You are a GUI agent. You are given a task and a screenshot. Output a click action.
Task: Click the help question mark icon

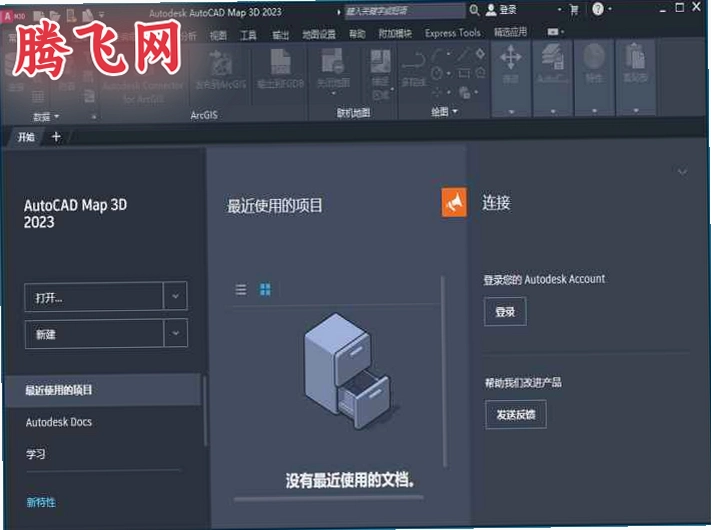coord(598,9)
